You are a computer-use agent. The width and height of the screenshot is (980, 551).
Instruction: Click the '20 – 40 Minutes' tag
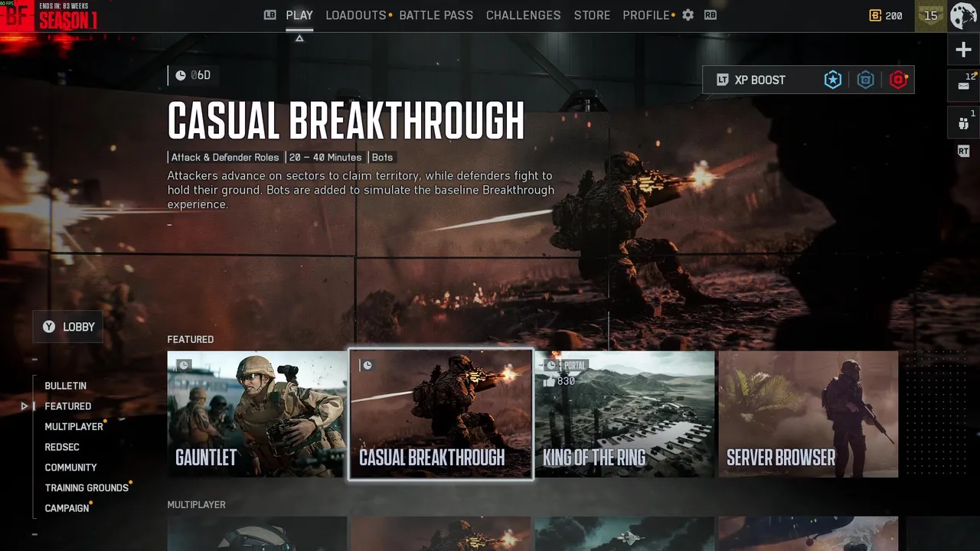coord(325,158)
